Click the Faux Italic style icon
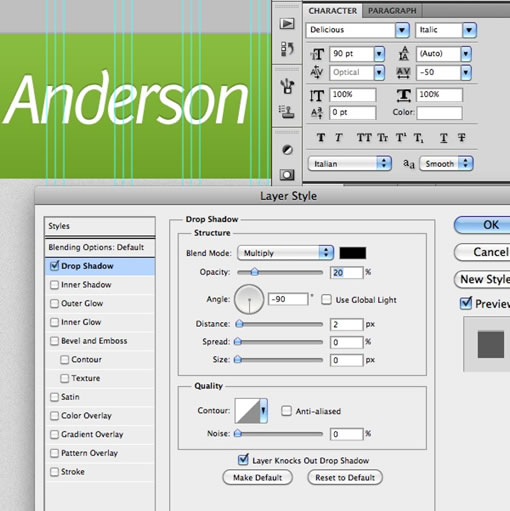510x511 pixels. click(x=339, y=137)
